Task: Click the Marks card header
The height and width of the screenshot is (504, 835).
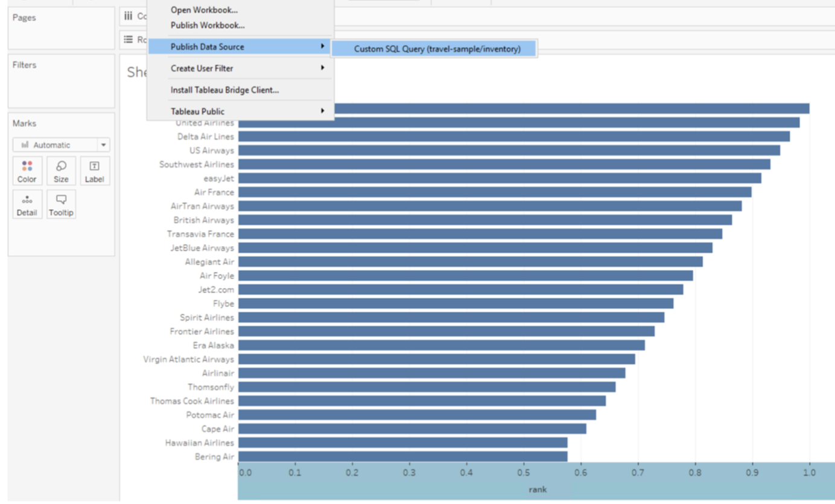Action: [x=24, y=123]
